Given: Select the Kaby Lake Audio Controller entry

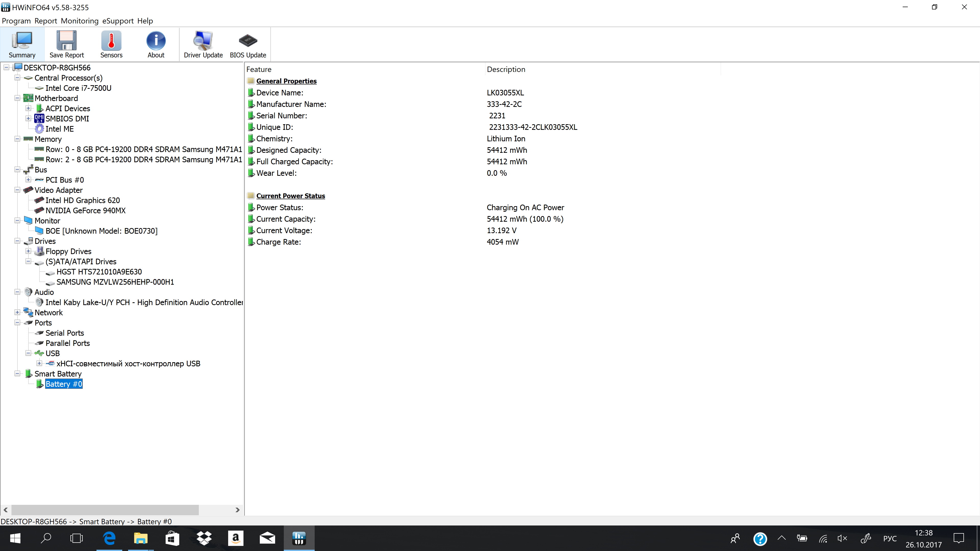Looking at the screenshot, I should pos(144,302).
